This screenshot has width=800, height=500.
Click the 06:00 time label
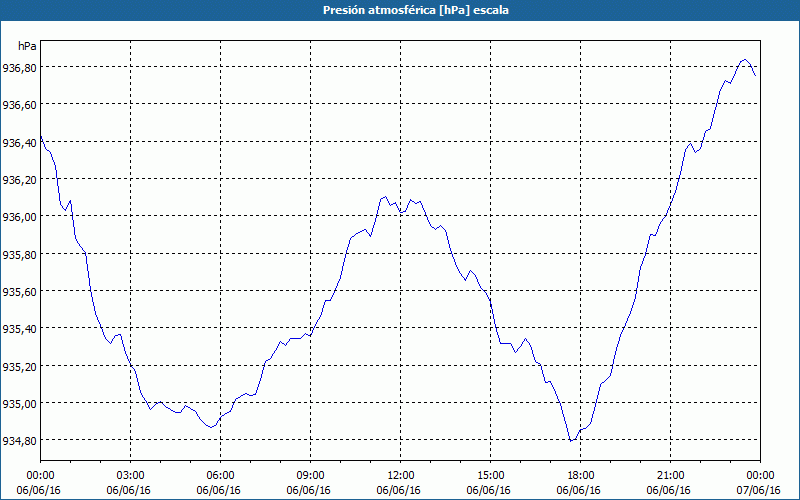220,476
